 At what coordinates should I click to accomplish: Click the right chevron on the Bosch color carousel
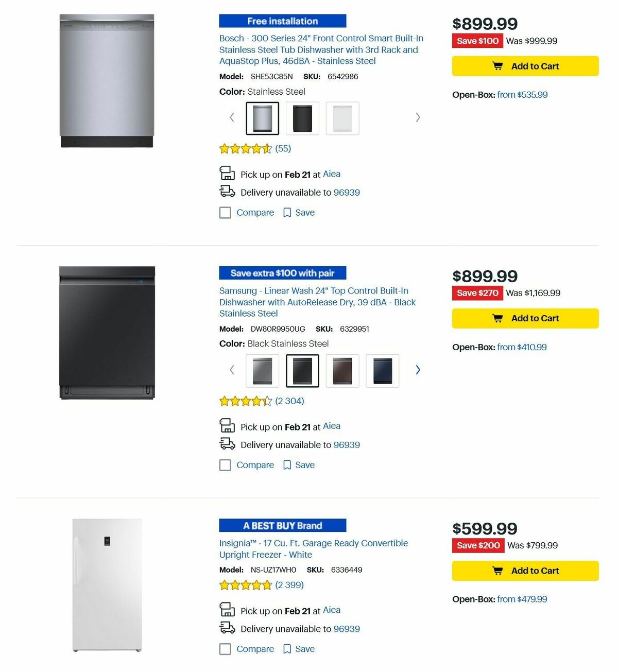[x=418, y=117]
